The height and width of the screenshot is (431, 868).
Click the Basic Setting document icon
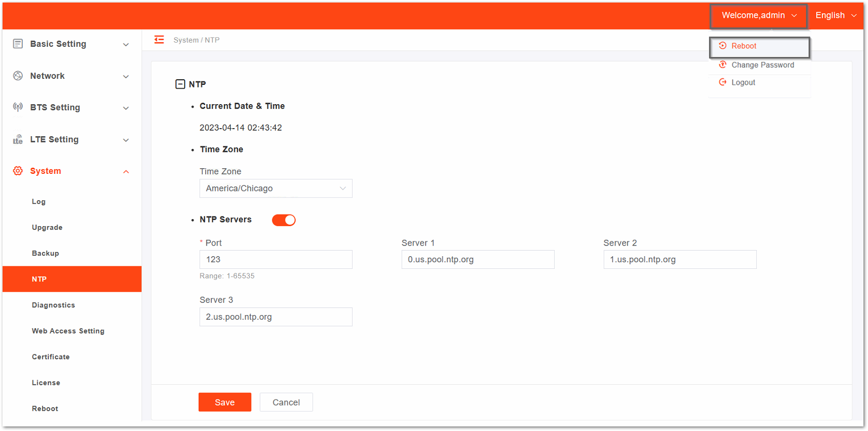pos(18,44)
